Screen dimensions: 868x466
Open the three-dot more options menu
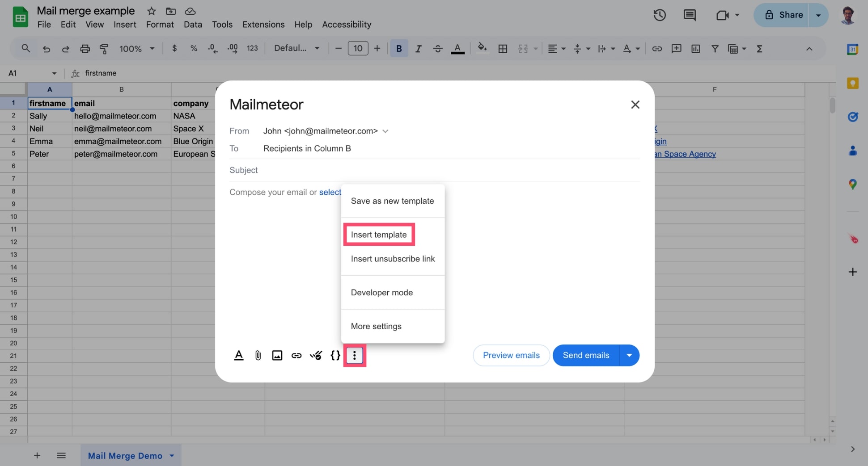point(355,355)
